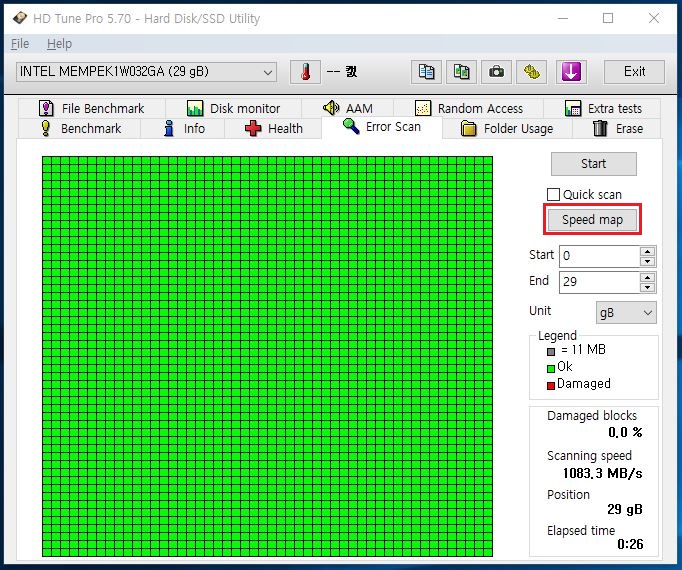Viewport: 682px width, 570px height.
Task: Click the End position input field
Action: click(599, 282)
